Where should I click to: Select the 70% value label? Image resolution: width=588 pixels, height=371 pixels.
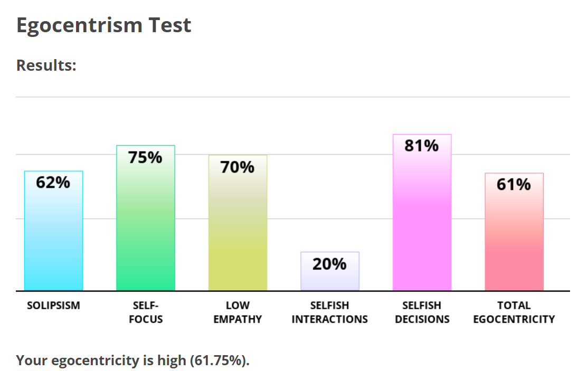[x=238, y=167]
